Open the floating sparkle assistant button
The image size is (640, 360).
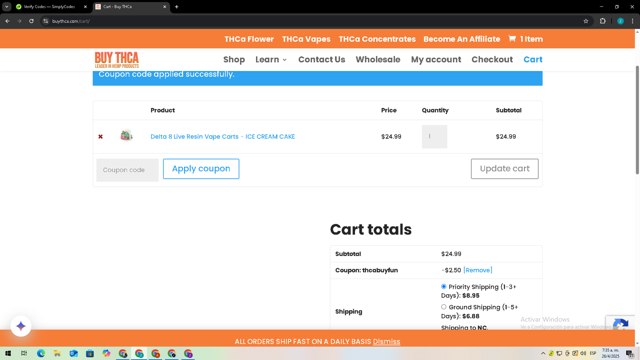pyautogui.click(x=21, y=326)
